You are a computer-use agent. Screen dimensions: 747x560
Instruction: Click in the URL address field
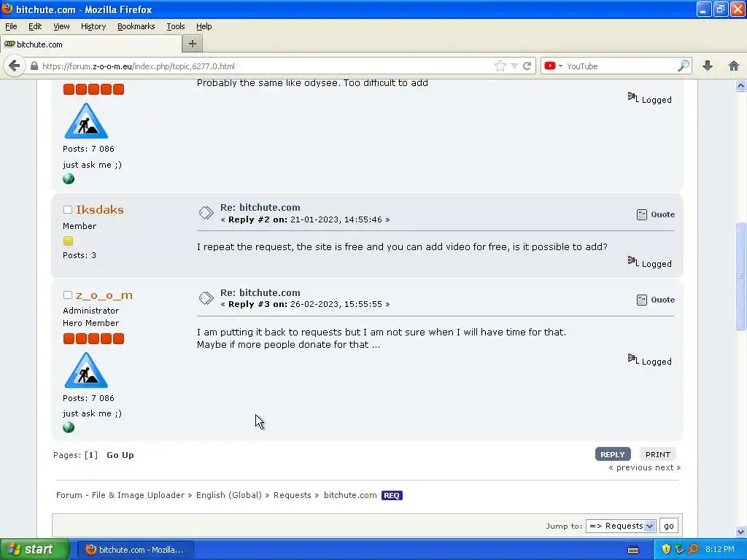267,66
